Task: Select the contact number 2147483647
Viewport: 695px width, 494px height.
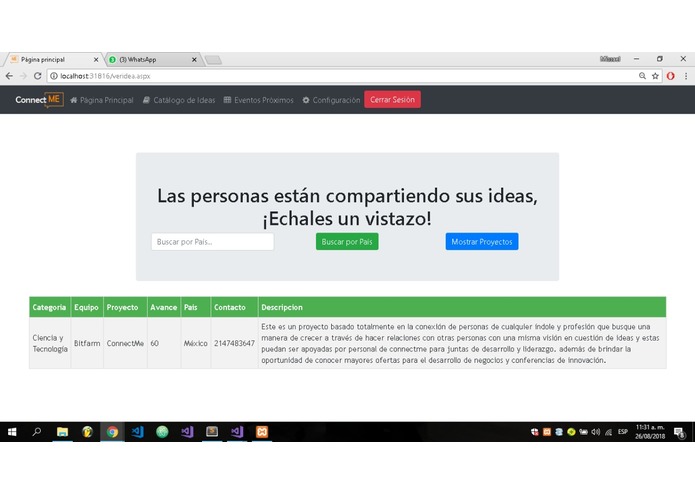Action: (x=234, y=343)
